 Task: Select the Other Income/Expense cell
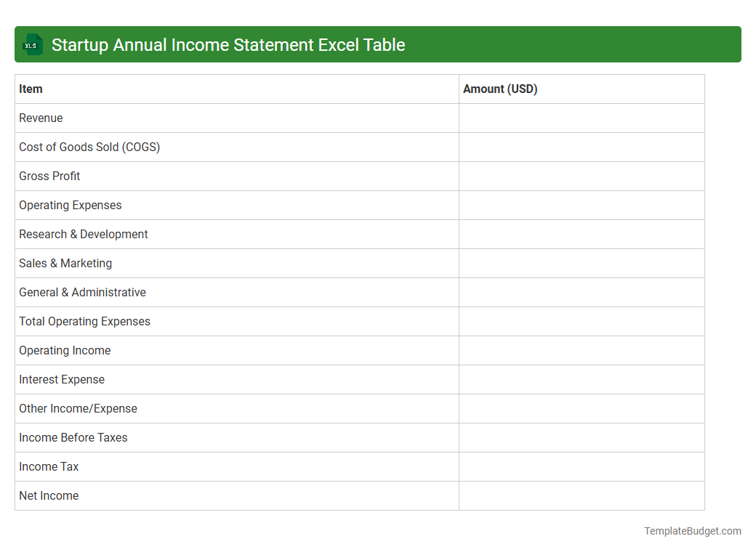tap(78, 408)
